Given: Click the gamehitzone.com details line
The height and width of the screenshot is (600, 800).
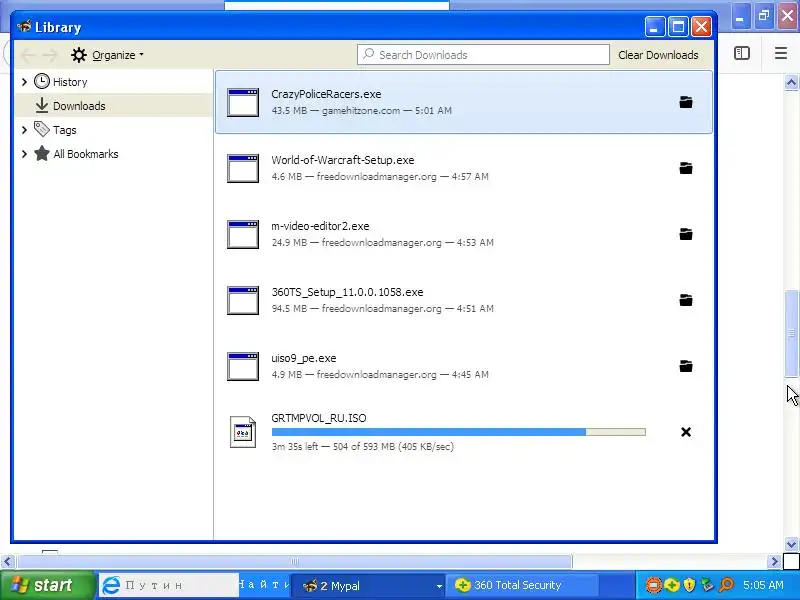Looking at the screenshot, I should [x=361, y=110].
